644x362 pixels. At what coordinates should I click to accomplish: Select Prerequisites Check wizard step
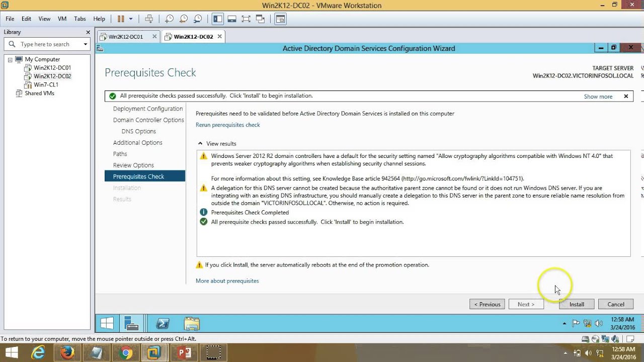pos(145,176)
